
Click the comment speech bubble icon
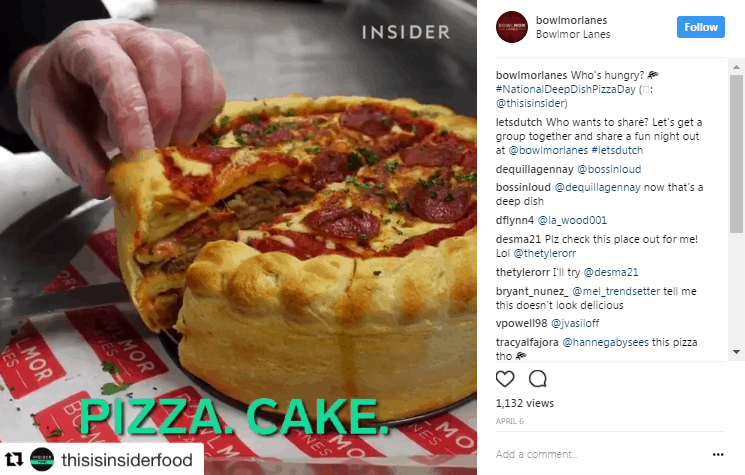click(537, 379)
